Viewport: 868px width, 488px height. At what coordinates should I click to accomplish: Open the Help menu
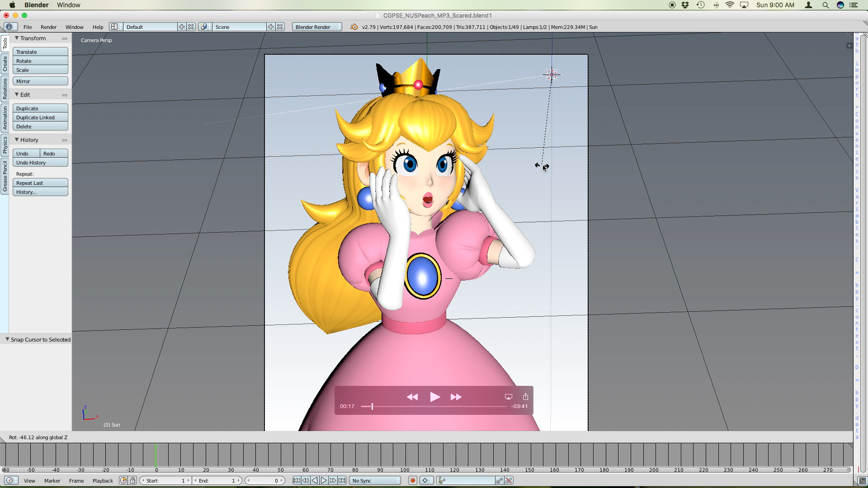point(98,27)
